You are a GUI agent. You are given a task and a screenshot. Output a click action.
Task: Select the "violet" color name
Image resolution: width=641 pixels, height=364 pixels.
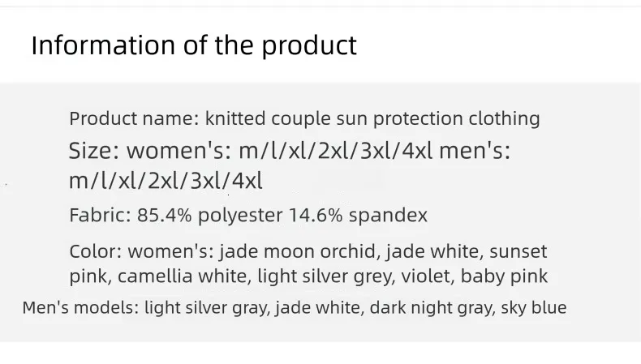click(x=426, y=276)
